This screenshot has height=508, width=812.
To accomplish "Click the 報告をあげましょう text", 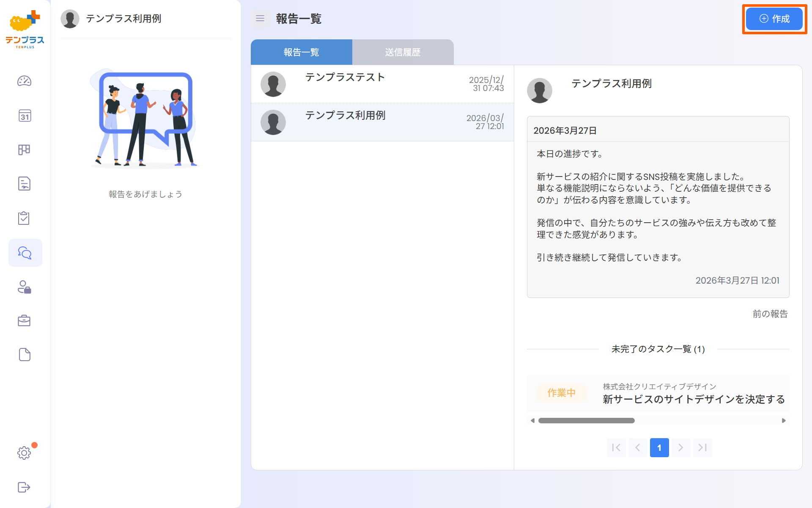I will coord(145,194).
